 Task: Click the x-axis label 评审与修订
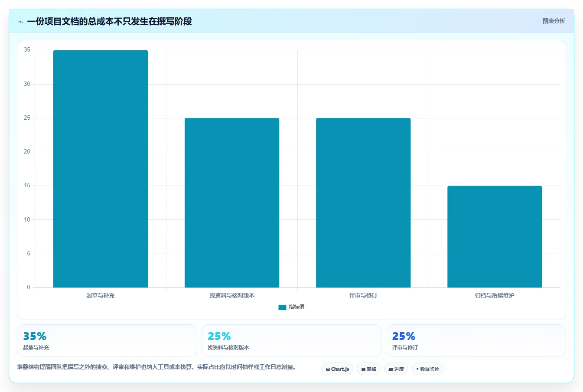coord(363,295)
